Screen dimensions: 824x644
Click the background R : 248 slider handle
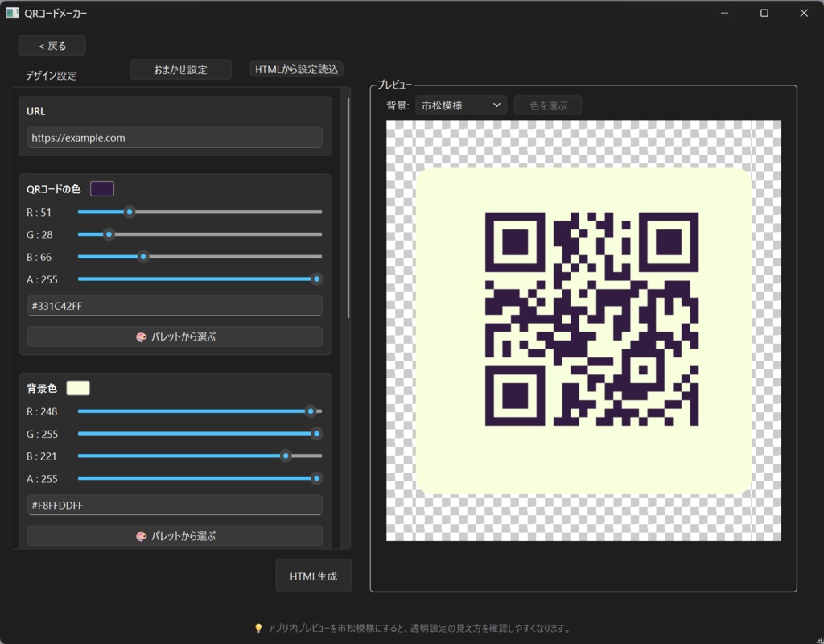click(311, 411)
